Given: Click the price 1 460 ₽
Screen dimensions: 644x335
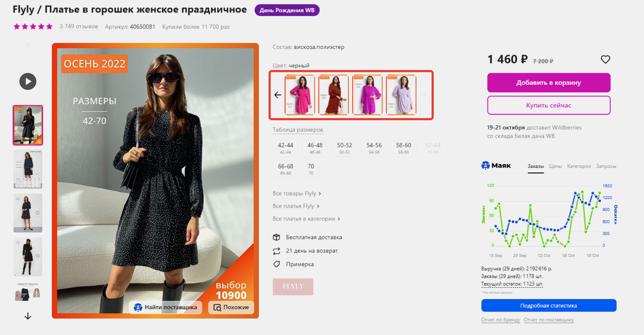Looking at the screenshot, I should 508,59.
